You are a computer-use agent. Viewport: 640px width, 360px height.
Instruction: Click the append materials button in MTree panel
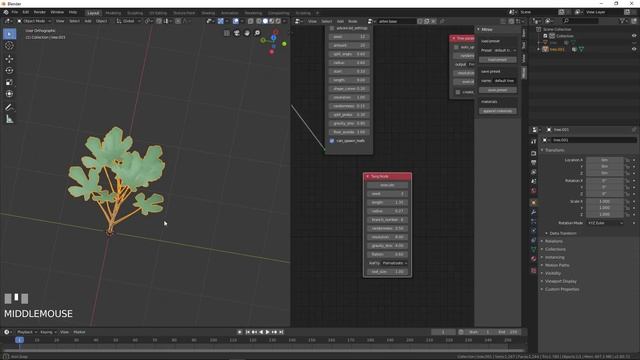click(x=498, y=111)
